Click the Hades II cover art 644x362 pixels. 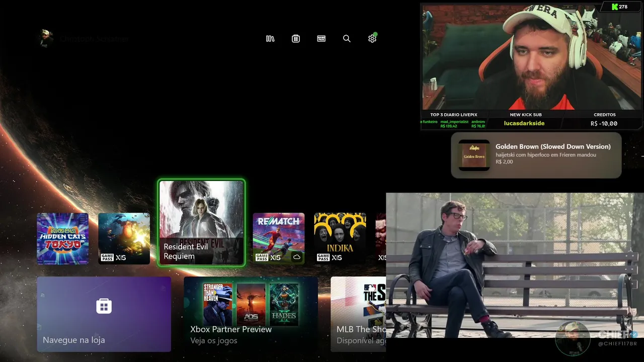pos(284,305)
